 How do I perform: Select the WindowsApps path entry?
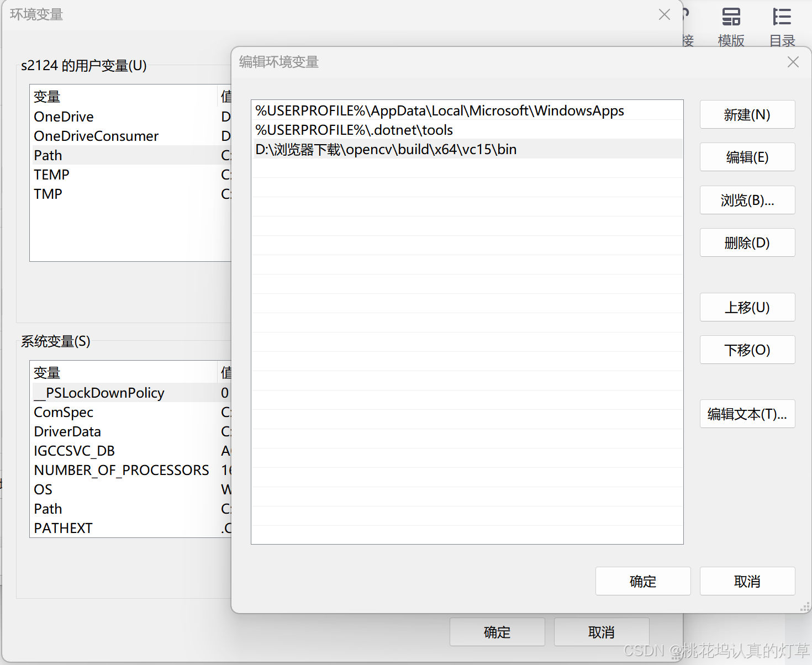tap(439, 110)
